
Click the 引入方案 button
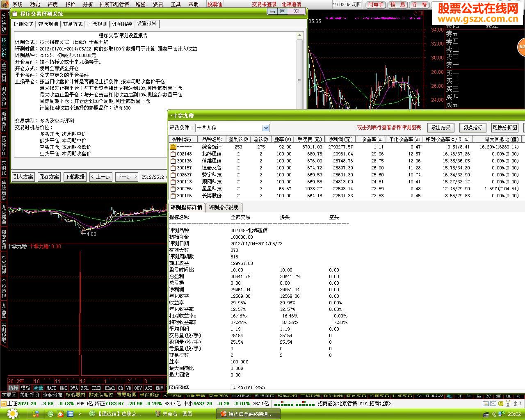[23, 177]
